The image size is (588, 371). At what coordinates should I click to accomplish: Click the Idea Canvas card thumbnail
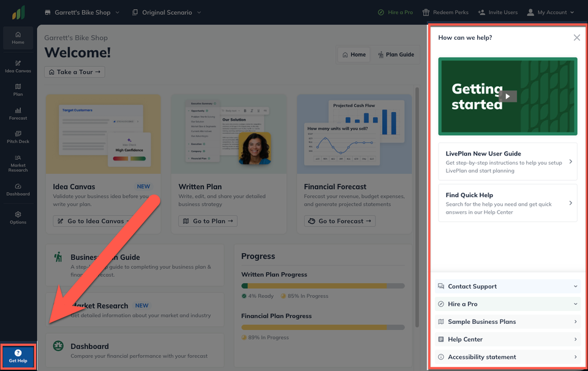104,134
